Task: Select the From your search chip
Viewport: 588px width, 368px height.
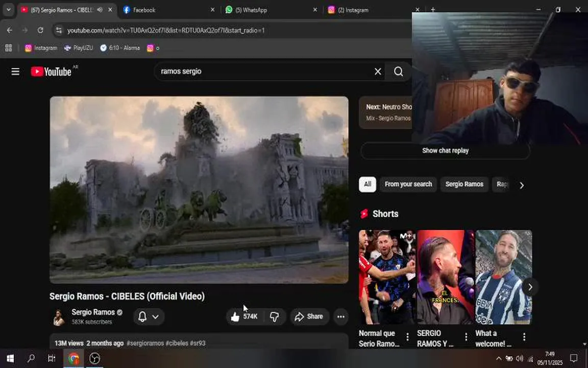Action: coord(408,185)
